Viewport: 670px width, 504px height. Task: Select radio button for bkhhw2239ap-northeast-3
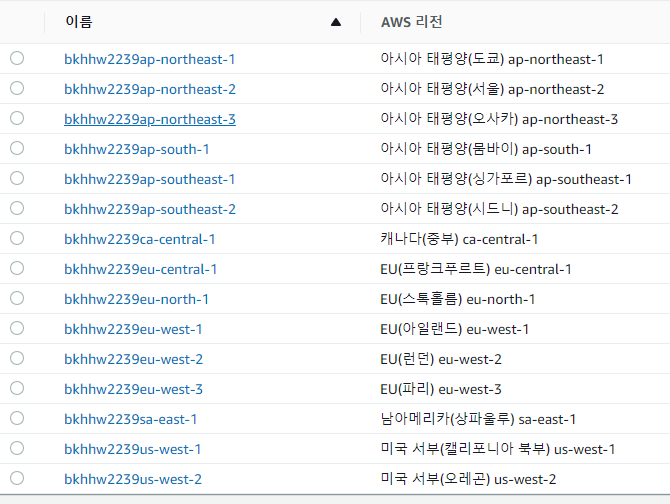[x=17, y=118]
